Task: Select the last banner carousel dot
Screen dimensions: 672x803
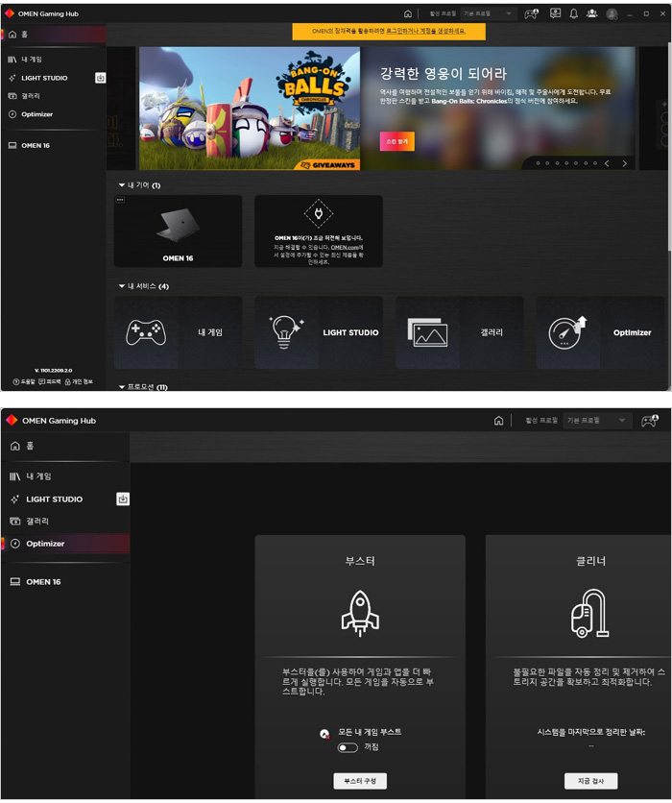Action: [x=595, y=163]
